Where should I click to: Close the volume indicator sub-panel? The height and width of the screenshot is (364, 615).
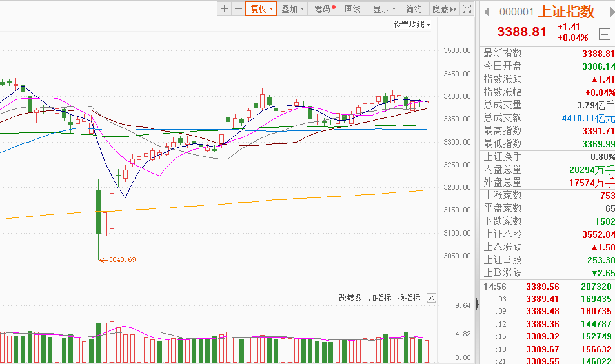[x=431, y=298]
